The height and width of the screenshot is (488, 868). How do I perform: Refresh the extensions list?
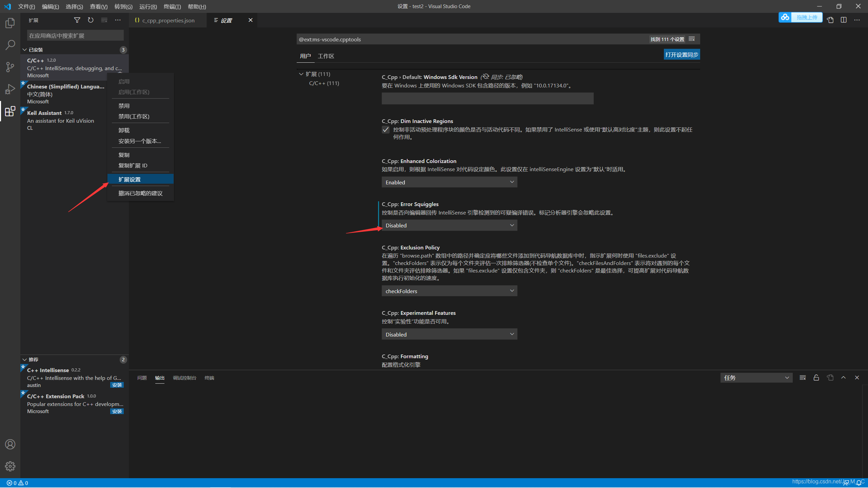[x=91, y=20]
